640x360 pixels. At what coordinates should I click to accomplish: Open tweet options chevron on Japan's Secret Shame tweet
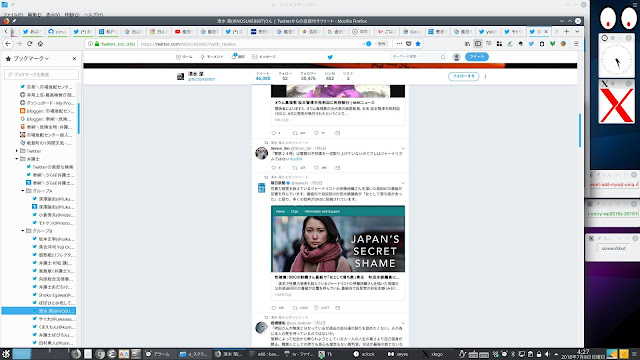403,183
